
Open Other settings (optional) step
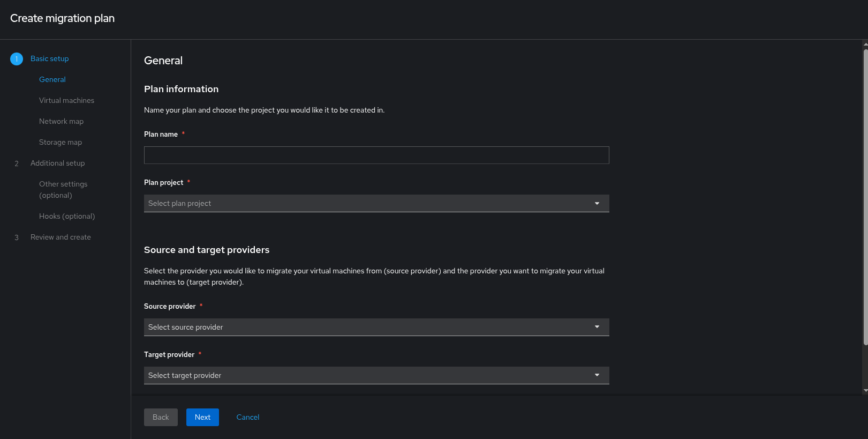63,190
